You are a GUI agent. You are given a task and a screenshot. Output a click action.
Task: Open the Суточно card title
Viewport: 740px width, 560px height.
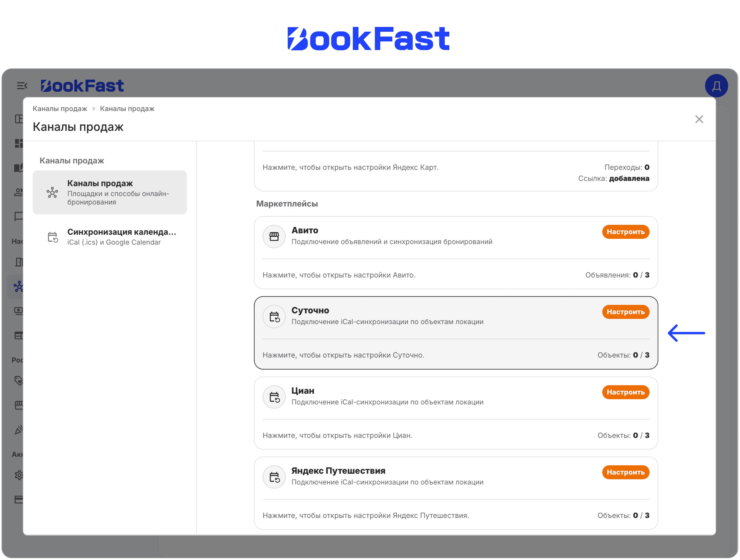click(x=310, y=310)
